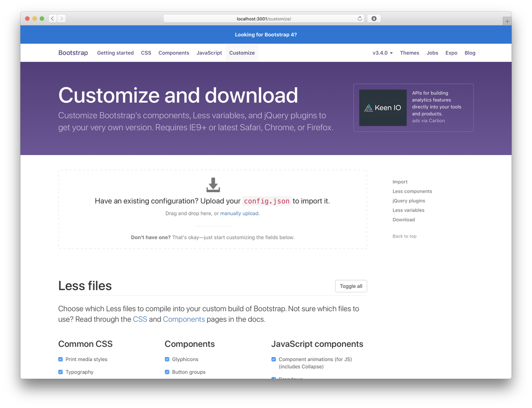Uncheck Glyphicons checkbox
This screenshot has width=532, height=408.
click(167, 359)
